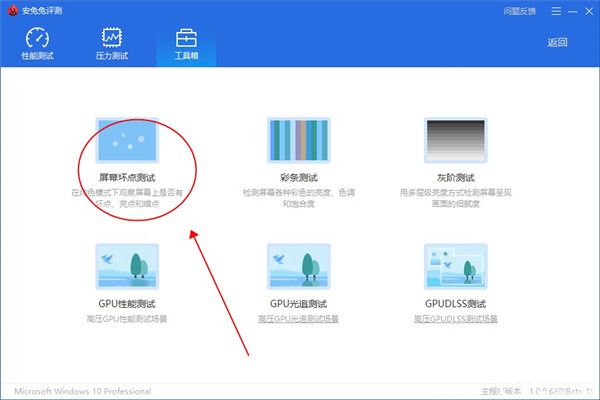This screenshot has width=600, height=400.
Task: Click the 屏幕坏点测试 title text
Action: (127, 178)
